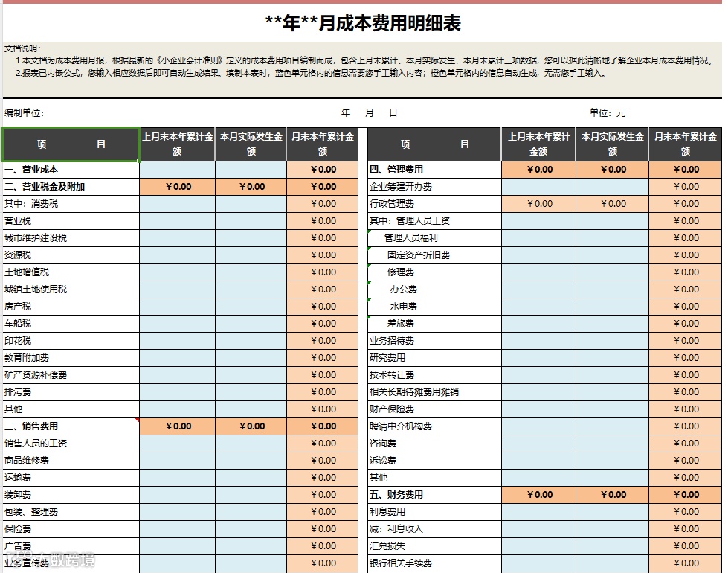Click the right table's '项 目' header cell
Image resolution: width=728 pixels, height=573 pixels.
(434, 144)
